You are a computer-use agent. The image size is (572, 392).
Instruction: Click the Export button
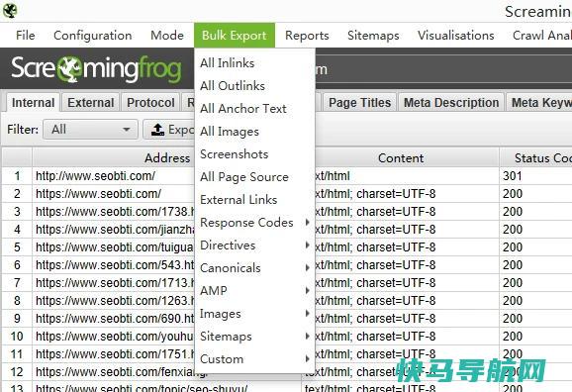pos(169,130)
